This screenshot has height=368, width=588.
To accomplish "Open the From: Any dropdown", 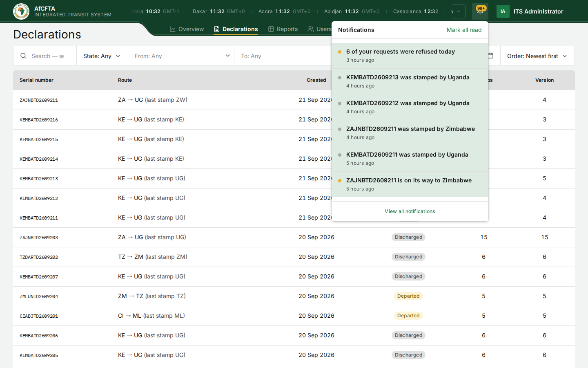I will [181, 56].
